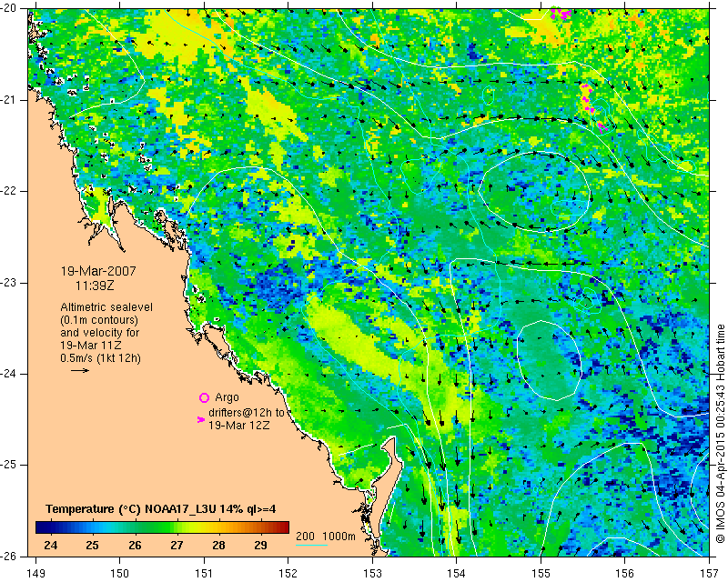Viewport: 728px width, 582px height.
Task: Click the '19-Mar 11Z' altimetry time text
Action: pyautogui.click(x=89, y=346)
